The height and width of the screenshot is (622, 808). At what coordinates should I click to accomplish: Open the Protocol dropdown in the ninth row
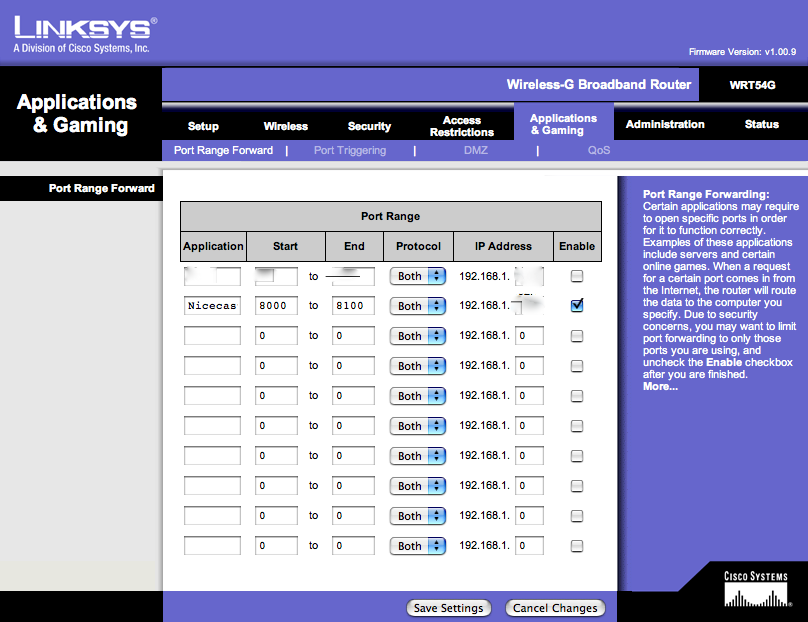417,516
